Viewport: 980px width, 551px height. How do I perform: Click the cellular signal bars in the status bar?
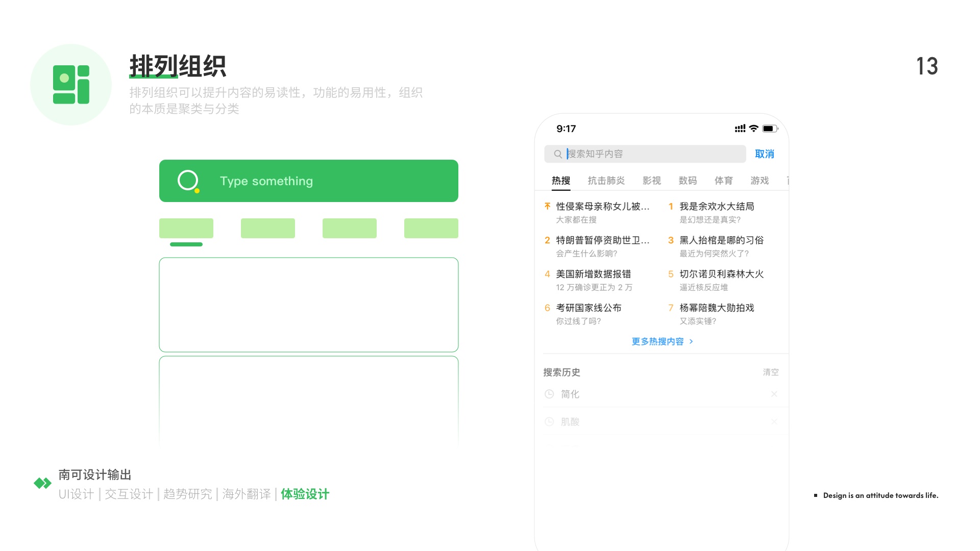tap(739, 129)
